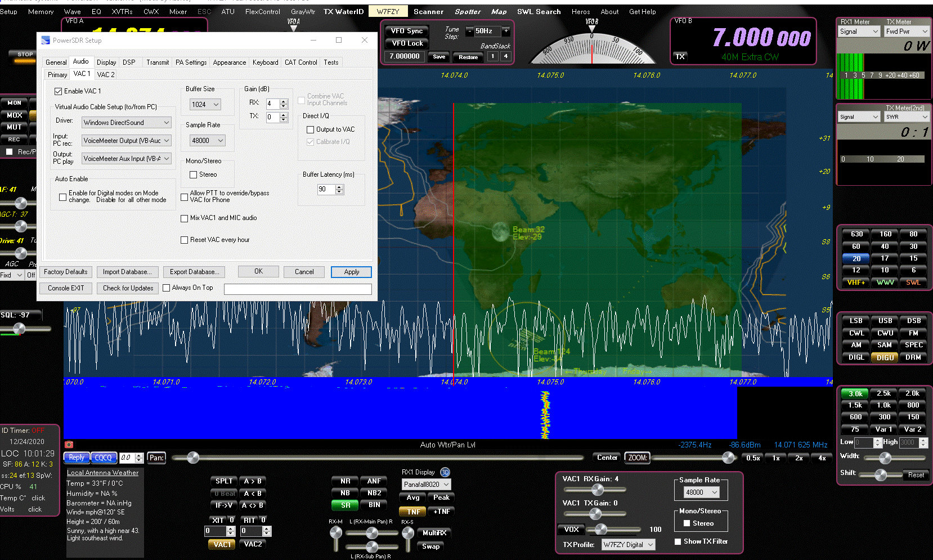Open the Input PC rec device dropdown

(127, 141)
